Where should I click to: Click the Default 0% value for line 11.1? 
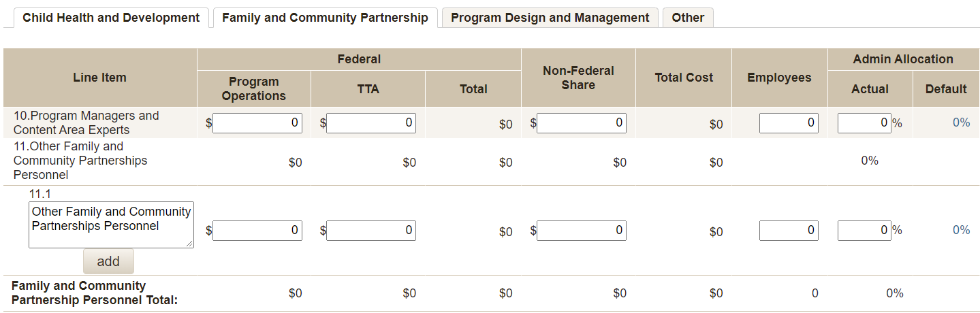(961, 230)
